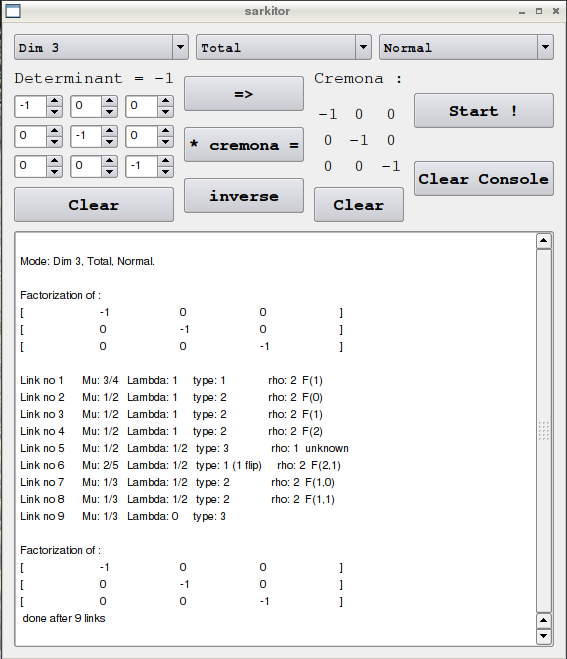This screenshot has height=659, width=567.
Task: Open the Total mode dropdown
Action: click(284, 47)
